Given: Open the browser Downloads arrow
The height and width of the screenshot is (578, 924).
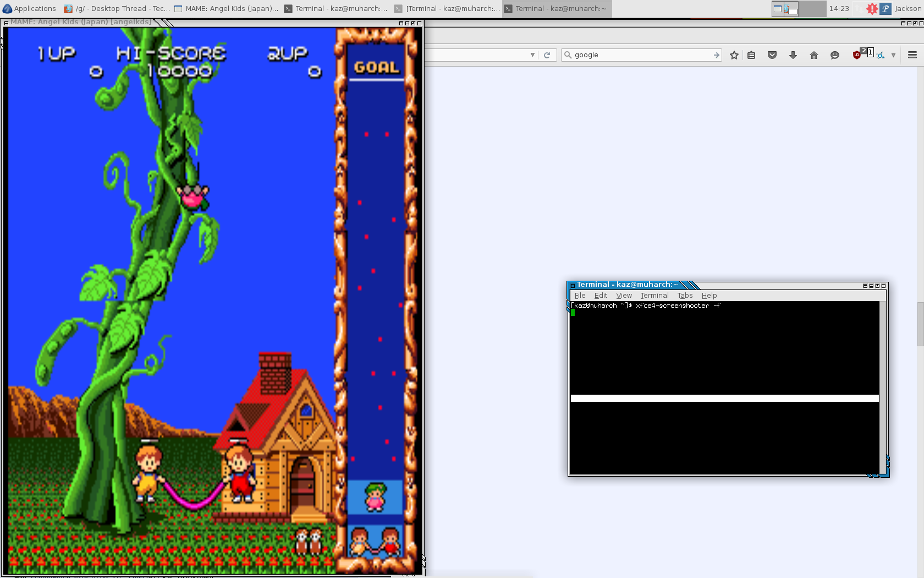Looking at the screenshot, I should (x=793, y=55).
